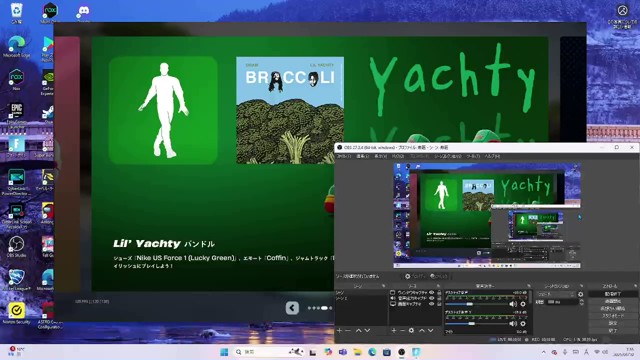Open first mixer channel gear menu
This screenshot has width=640, height=360.
tap(523, 304)
